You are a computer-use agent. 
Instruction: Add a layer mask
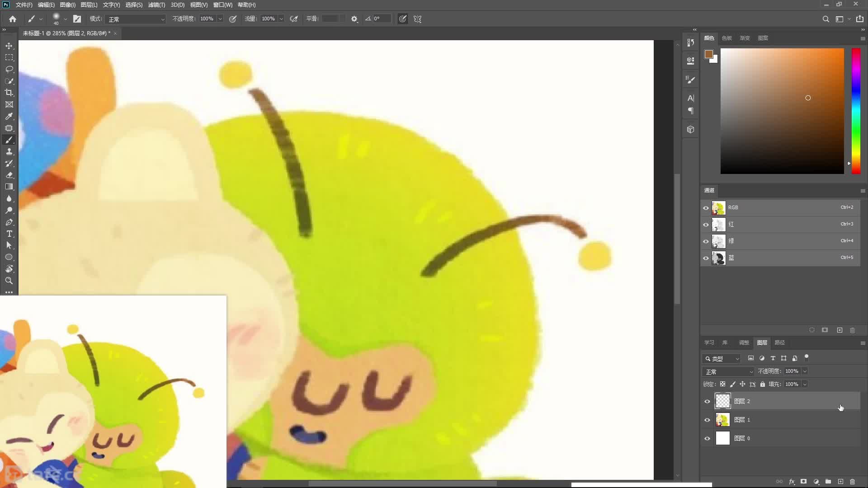click(x=804, y=482)
